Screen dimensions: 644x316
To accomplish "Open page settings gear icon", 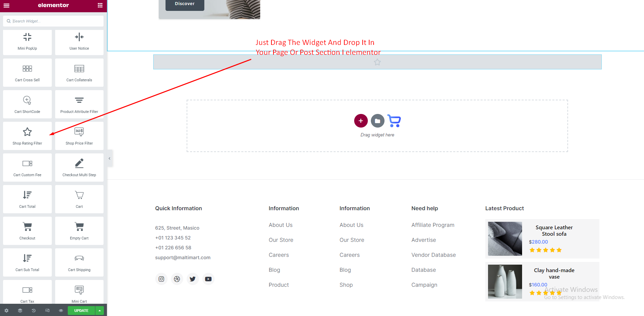I will (x=6, y=311).
